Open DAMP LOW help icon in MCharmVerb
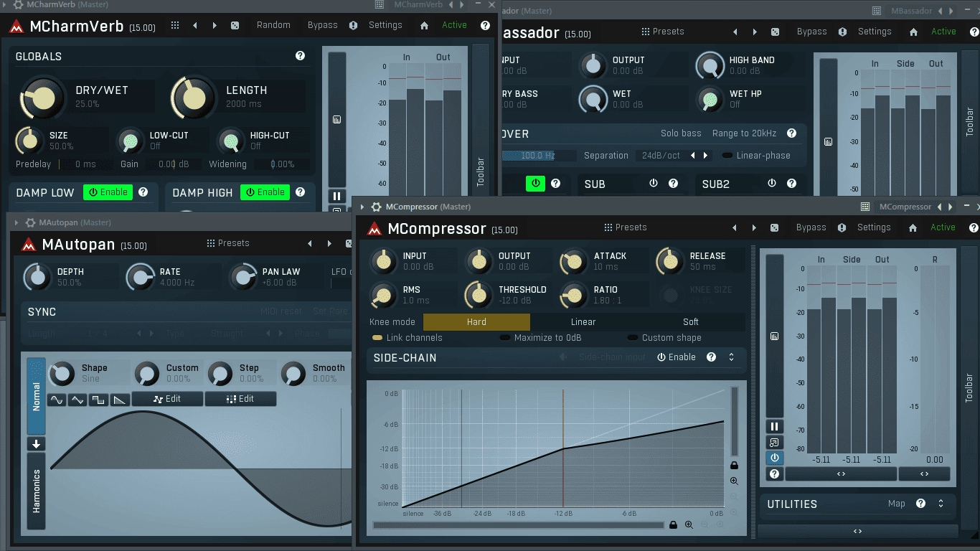980x551 pixels. (143, 192)
